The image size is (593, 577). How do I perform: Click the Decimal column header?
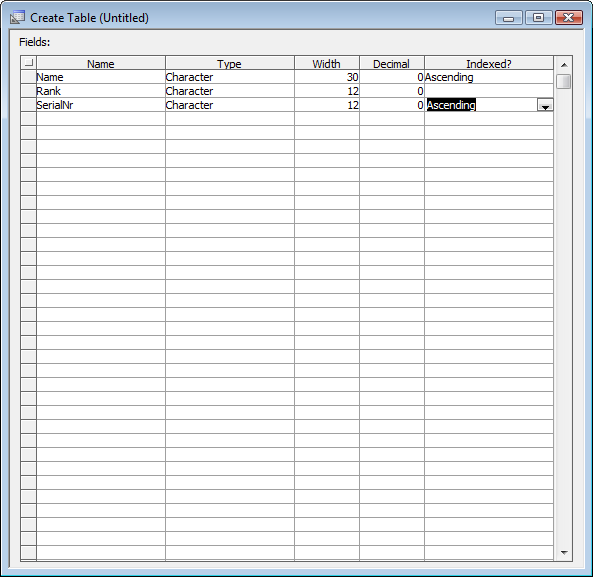click(392, 63)
